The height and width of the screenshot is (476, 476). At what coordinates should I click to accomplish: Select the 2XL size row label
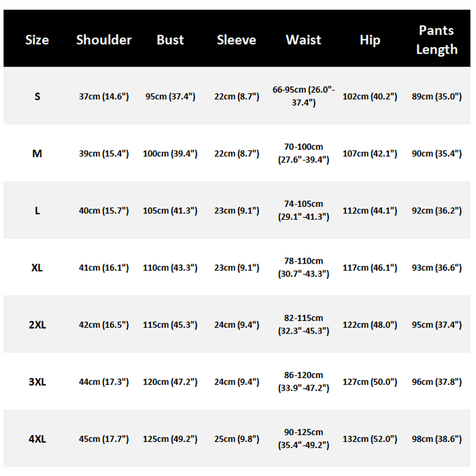pos(37,325)
